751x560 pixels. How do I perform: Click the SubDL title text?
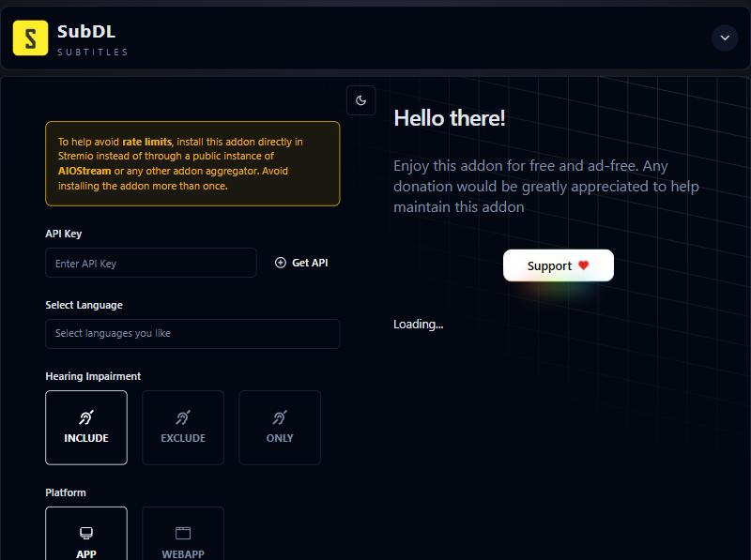click(86, 32)
